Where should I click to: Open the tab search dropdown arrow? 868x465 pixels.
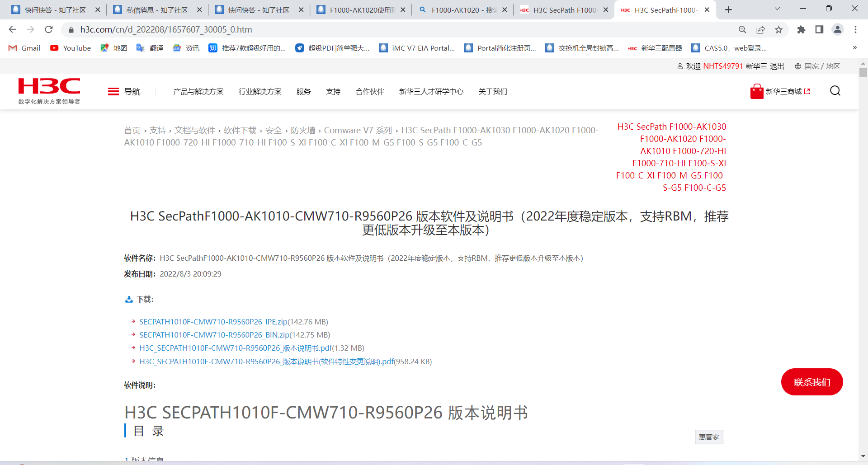[x=777, y=9]
